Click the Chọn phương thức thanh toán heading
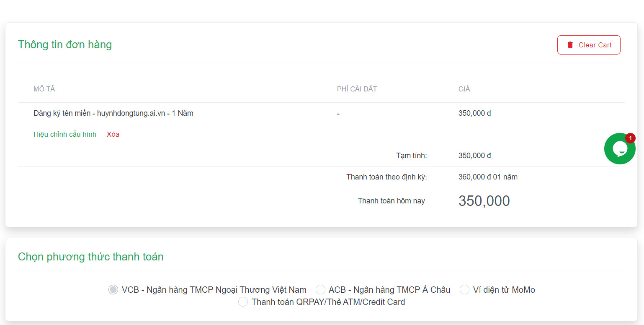 [x=91, y=257]
